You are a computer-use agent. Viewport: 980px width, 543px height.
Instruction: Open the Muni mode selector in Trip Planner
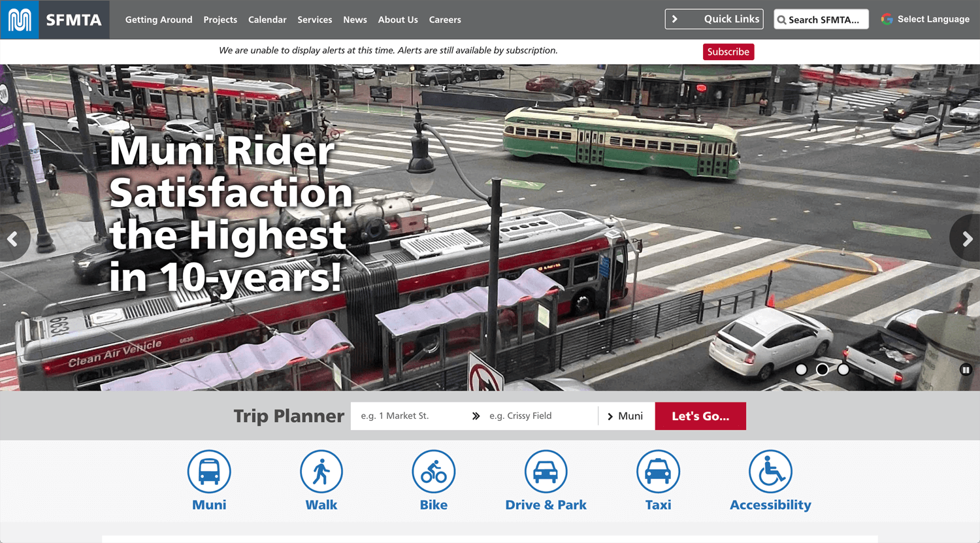click(x=626, y=416)
